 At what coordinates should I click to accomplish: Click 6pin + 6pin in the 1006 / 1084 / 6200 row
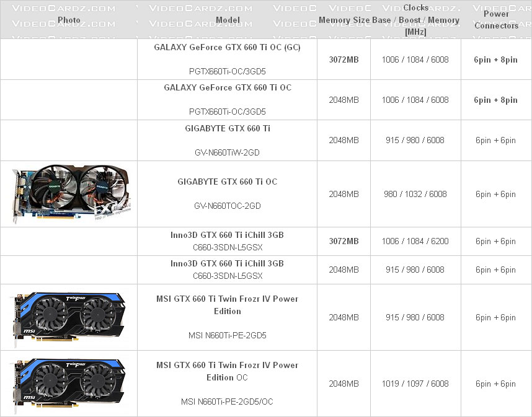click(x=495, y=242)
